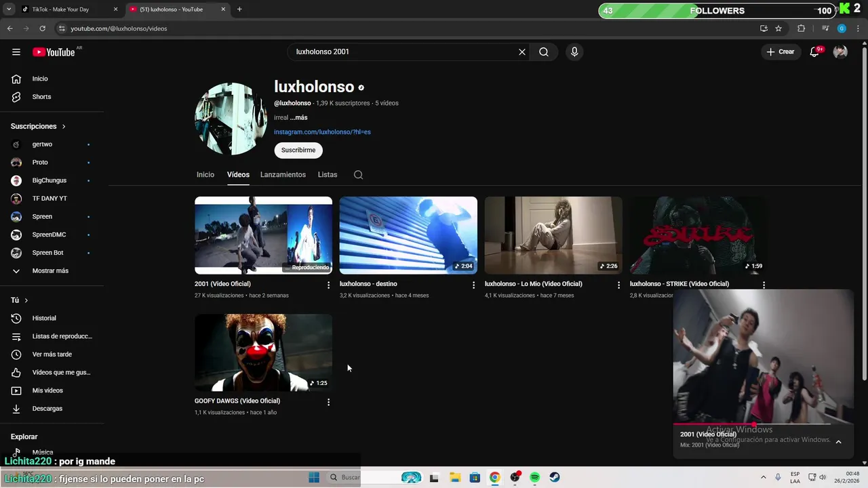Open Steam from the taskbar
Image resolution: width=868 pixels, height=488 pixels.
click(x=555, y=478)
